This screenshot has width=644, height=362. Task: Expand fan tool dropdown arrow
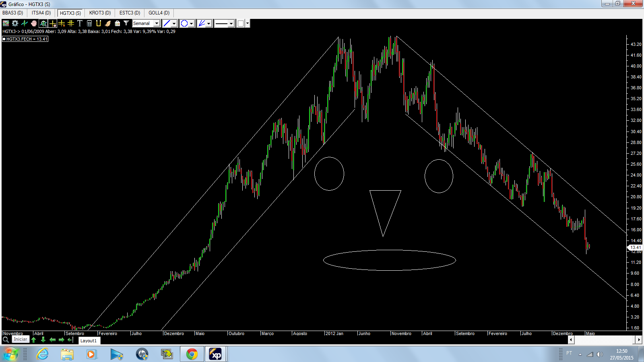(209, 23)
